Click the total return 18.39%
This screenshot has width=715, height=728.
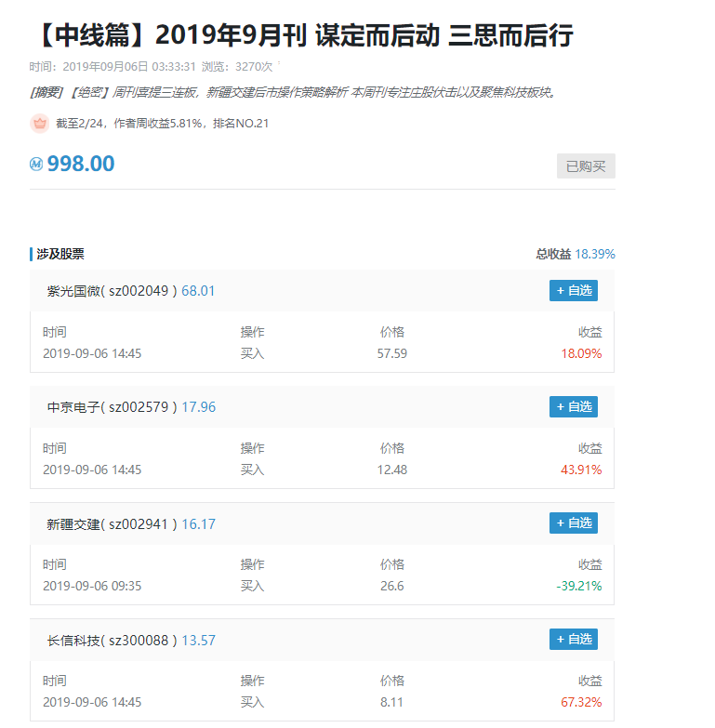tap(595, 254)
